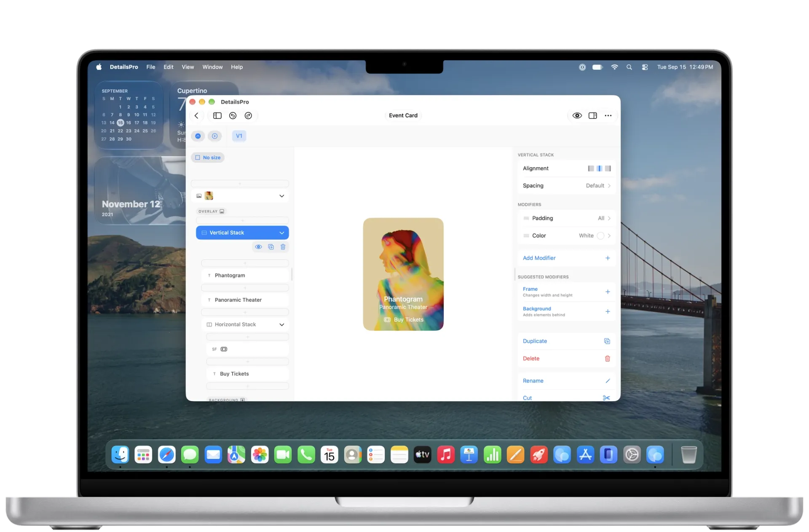
Task: Set alignment to leading
Action: pos(591,168)
